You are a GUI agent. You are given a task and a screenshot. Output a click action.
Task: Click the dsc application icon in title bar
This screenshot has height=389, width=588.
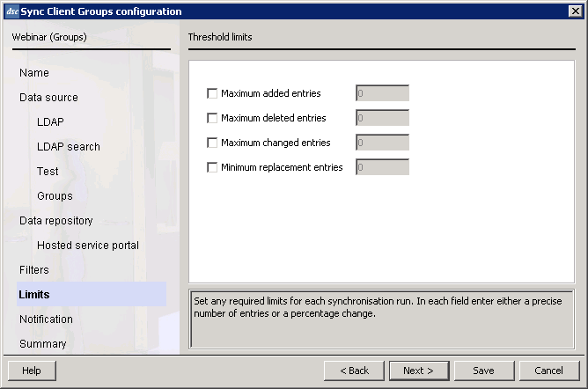12,11
